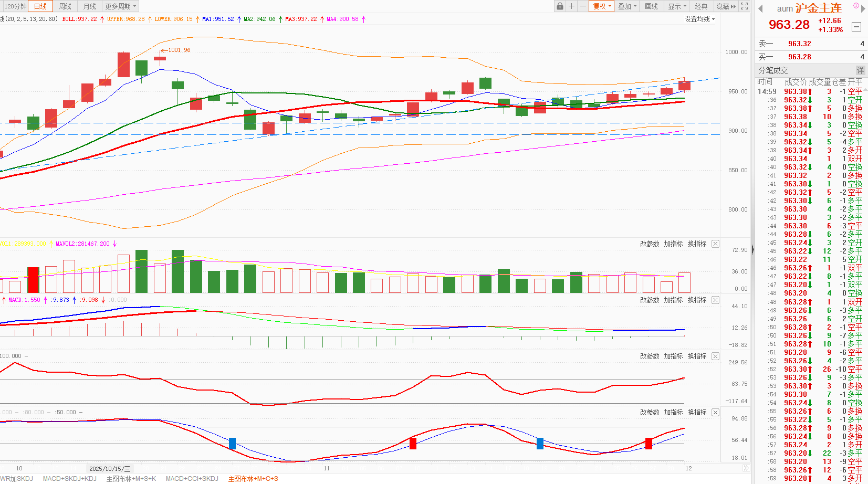Close the MACD indicator panel

click(715, 300)
